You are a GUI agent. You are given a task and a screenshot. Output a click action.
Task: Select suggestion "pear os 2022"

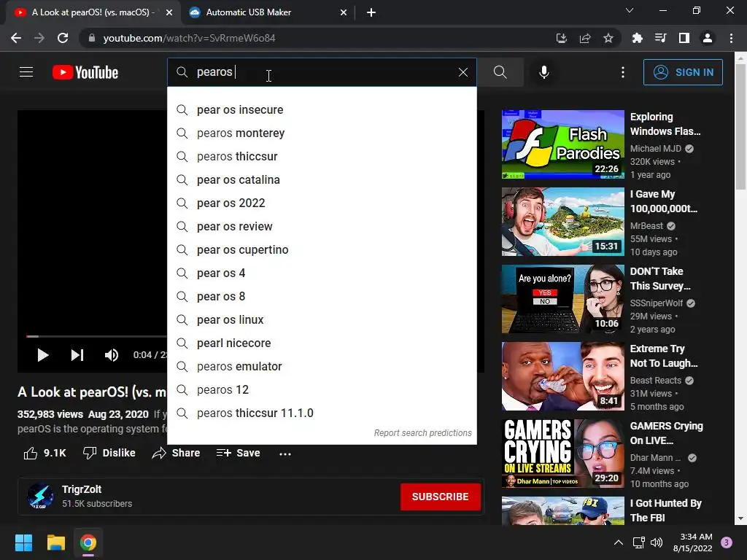tap(322, 203)
